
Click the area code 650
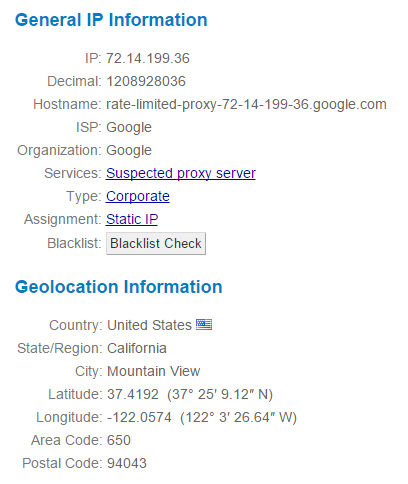(119, 440)
